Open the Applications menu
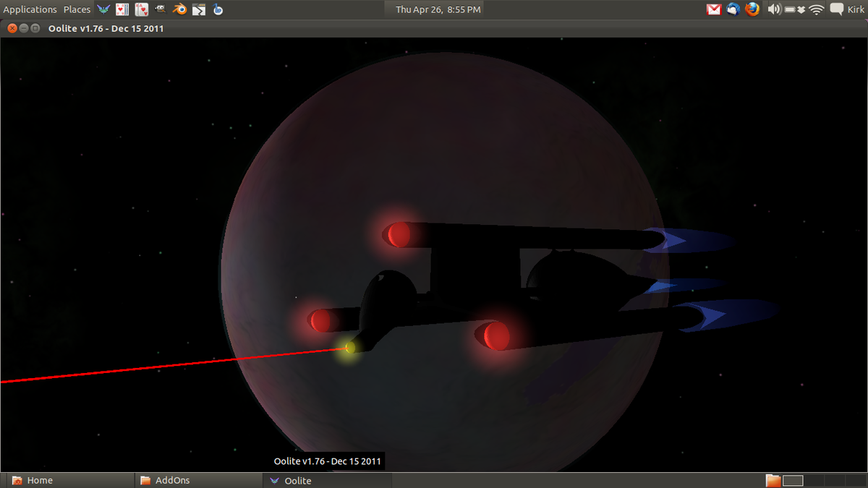Image resolution: width=868 pixels, height=488 pixels. click(30, 9)
